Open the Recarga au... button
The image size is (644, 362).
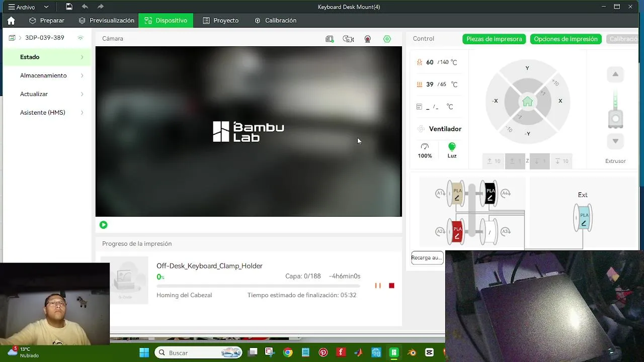pos(427,258)
